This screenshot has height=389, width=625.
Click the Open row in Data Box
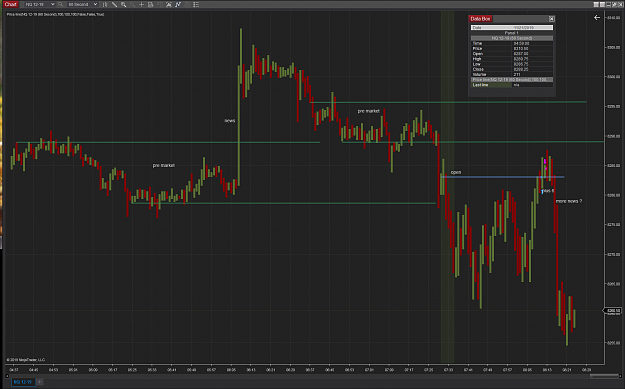[x=512, y=53]
